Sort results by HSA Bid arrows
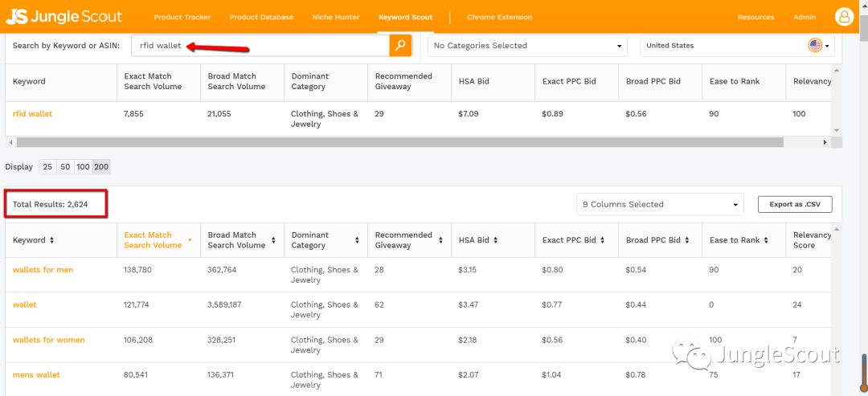The image size is (868, 396). click(x=497, y=240)
